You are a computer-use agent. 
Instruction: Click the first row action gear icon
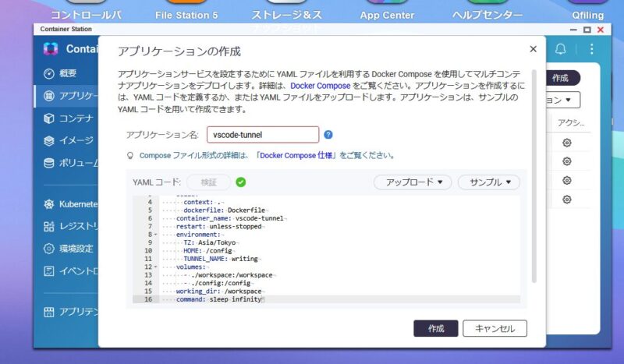567,143
